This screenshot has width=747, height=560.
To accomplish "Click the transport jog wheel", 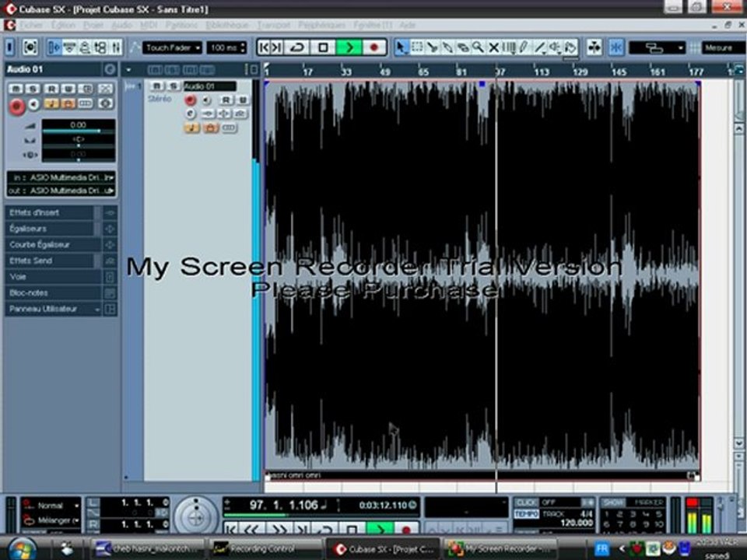I will (x=196, y=516).
